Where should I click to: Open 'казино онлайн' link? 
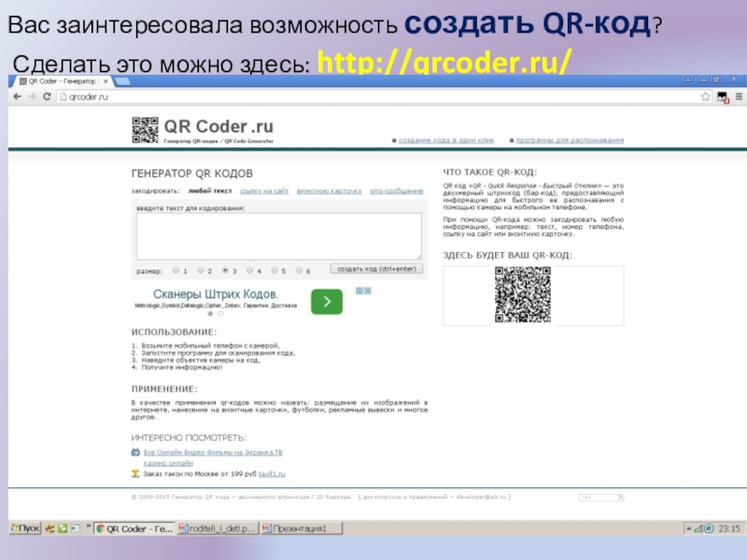pos(168,463)
